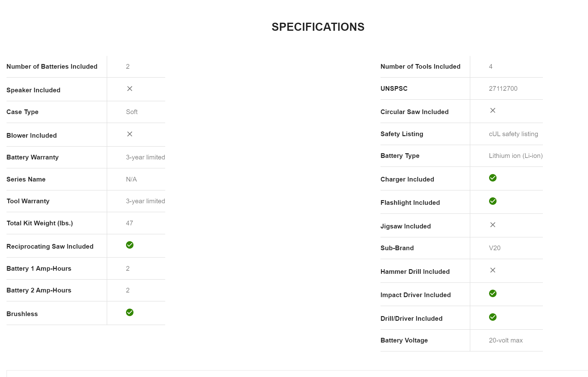
Task: Click the Reciprocating Saw Included green checkmark
Action: tap(130, 245)
